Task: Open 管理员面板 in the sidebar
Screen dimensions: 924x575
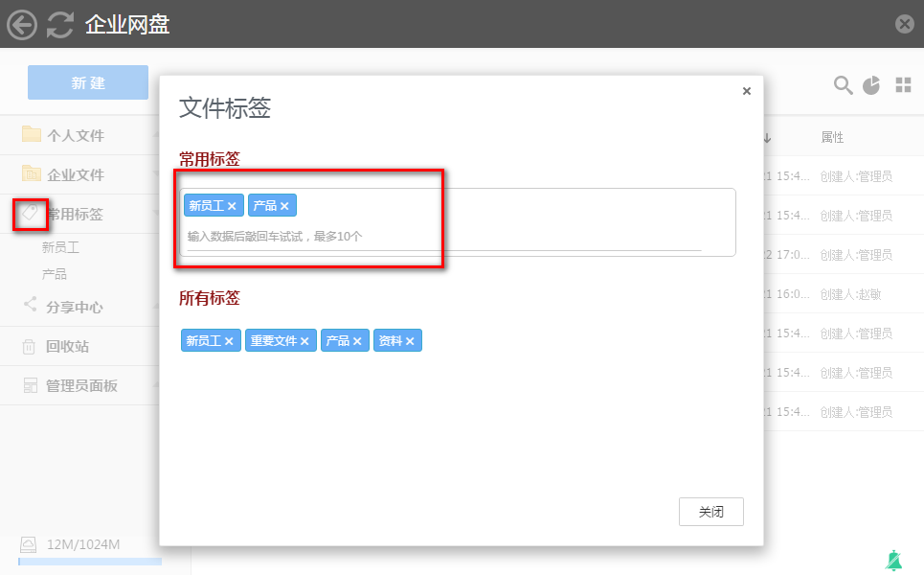Action: tap(81, 386)
